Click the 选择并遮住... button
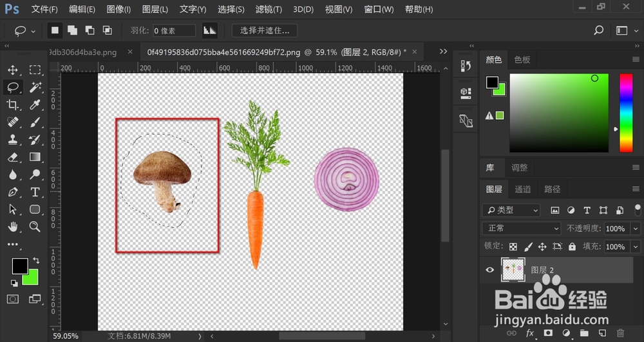The width and height of the screenshot is (644, 342). coord(265,30)
